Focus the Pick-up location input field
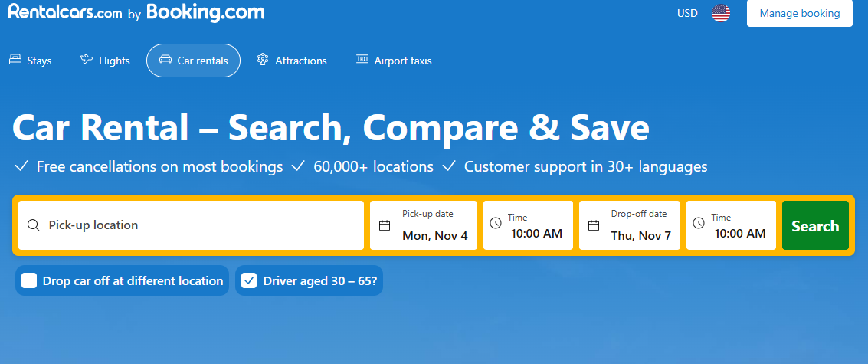The width and height of the screenshot is (868, 364). pos(199,225)
